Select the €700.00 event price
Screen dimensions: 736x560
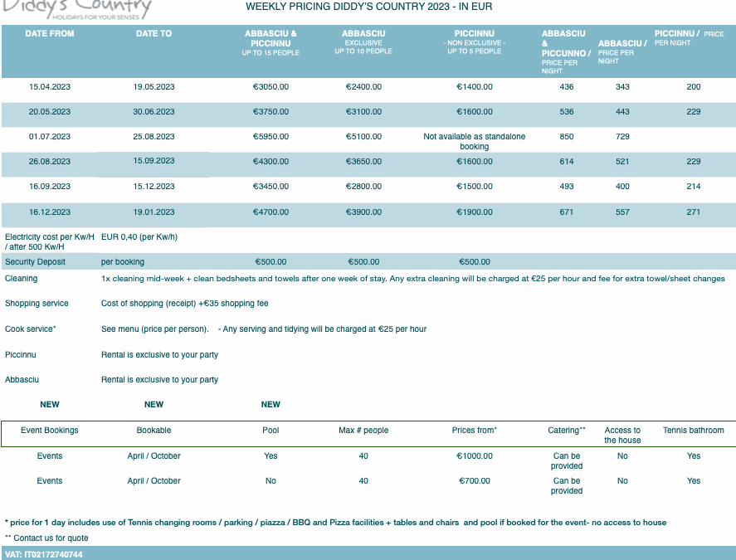coord(475,480)
